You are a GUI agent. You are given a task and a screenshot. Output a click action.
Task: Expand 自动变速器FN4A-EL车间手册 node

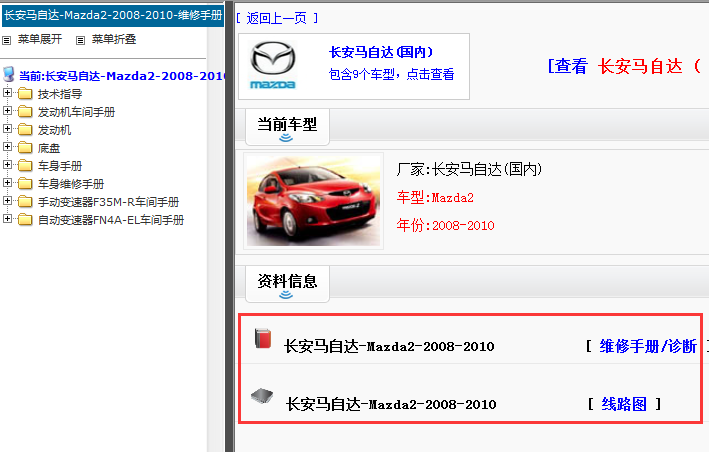tap(7, 218)
